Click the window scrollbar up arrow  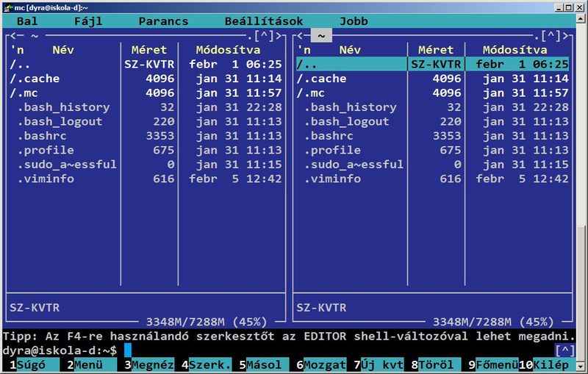click(581, 18)
